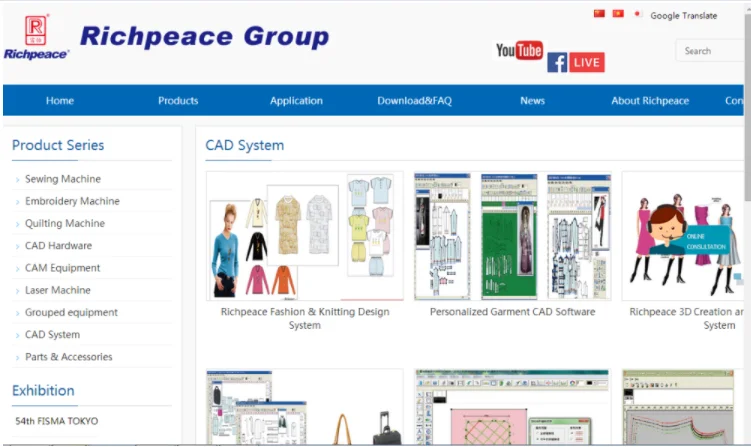Image resolution: width=751 pixels, height=447 pixels.
Task: Click the Product Series heading
Action: click(58, 145)
